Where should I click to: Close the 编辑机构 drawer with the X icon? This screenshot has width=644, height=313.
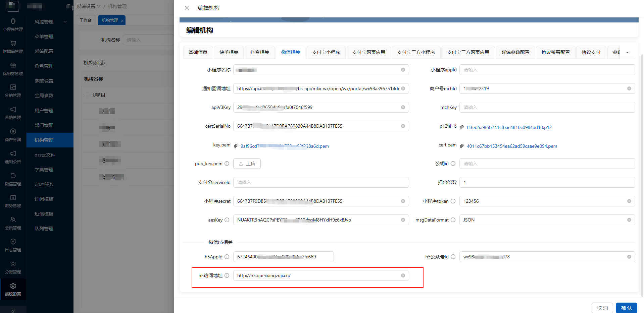point(187,8)
